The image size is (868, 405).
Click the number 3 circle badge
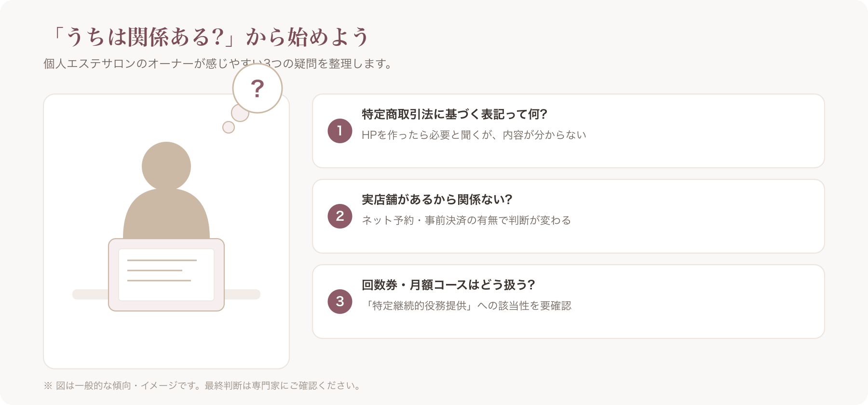tap(340, 301)
